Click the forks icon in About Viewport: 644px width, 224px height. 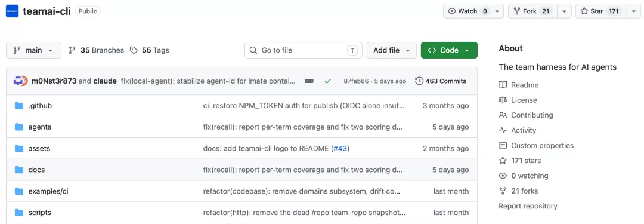pyautogui.click(x=503, y=191)
